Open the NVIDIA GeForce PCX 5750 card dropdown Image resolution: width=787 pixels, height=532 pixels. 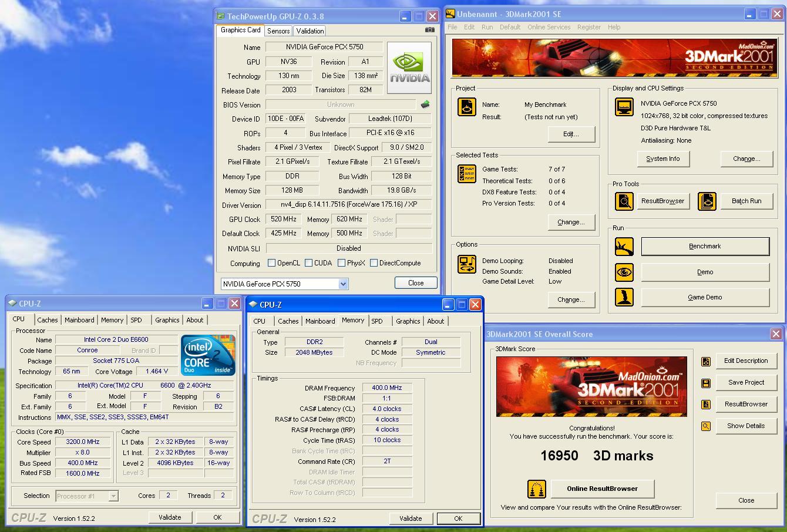(x=343, y=284)
